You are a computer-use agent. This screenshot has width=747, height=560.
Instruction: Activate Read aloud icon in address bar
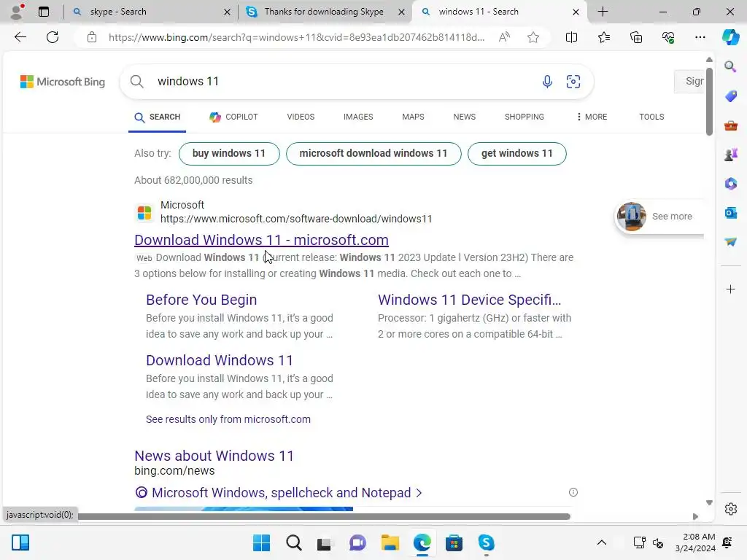504,37
